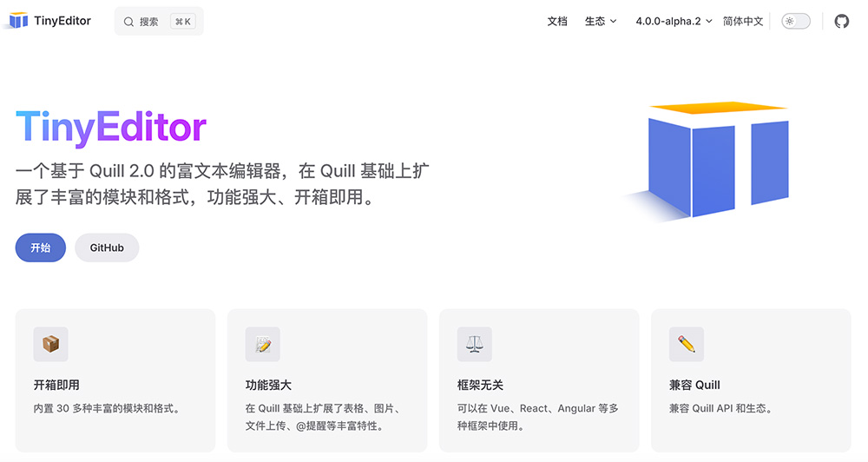Click the description starting with 在 Quill 基础上扩展了表格
Viewport: 868px width, 462px height.
tap(323, 417)
